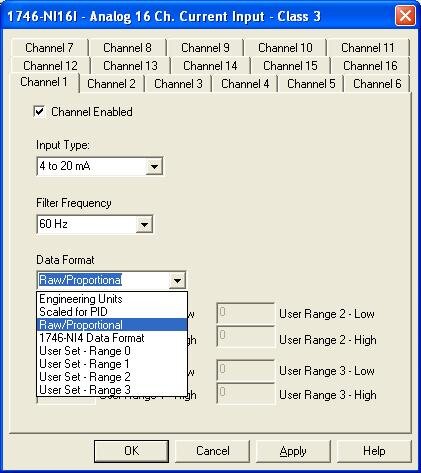This screenshot has height=473, width=421.
Task: Click the User Range 2 - Low field
Action: pos(246,313)
